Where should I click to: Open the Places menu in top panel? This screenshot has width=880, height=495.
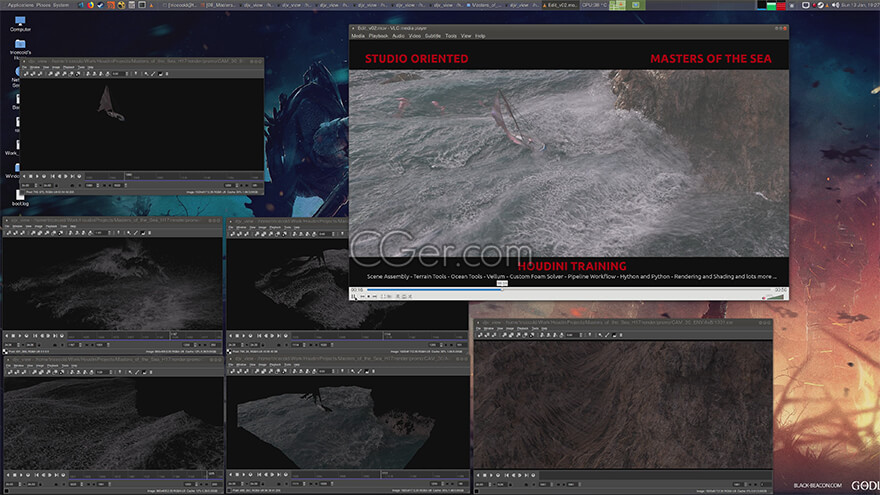tap(44, 4)
